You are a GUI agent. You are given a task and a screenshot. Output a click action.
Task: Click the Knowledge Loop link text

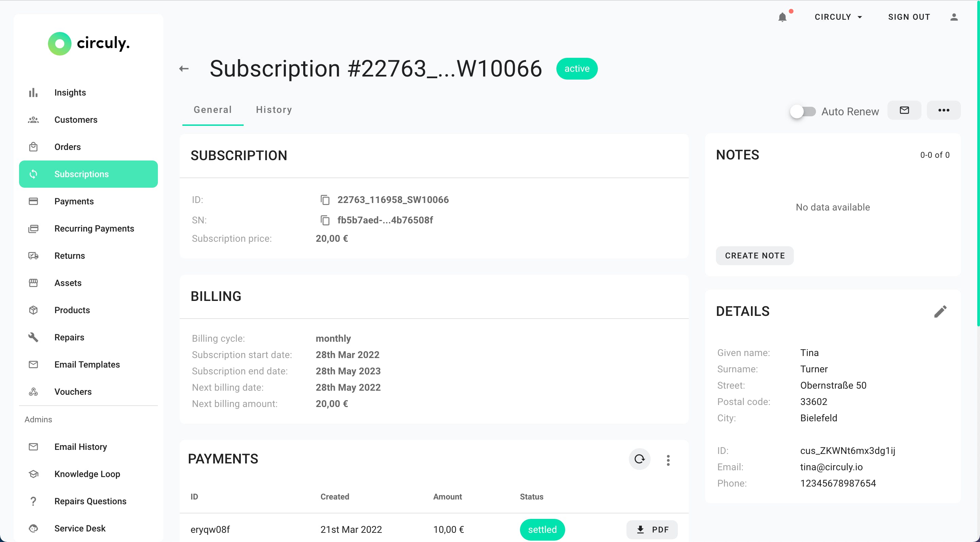click(87, 474)
